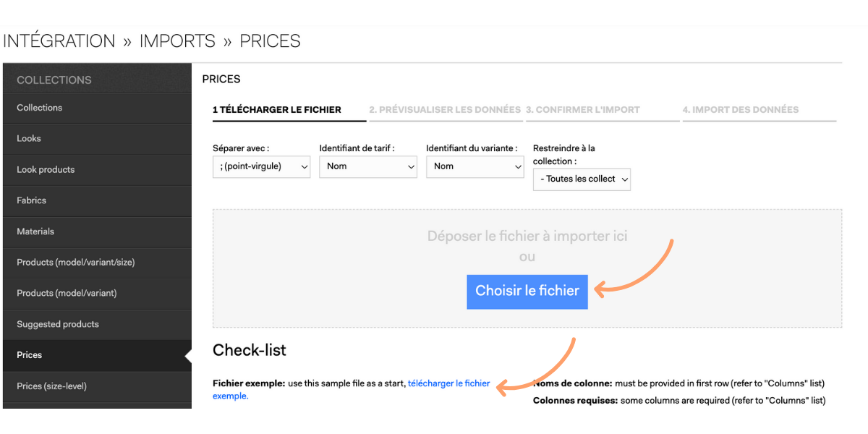Screen dimensions: 868x434
Task: Go to Look products section
Action: (97, 170)
